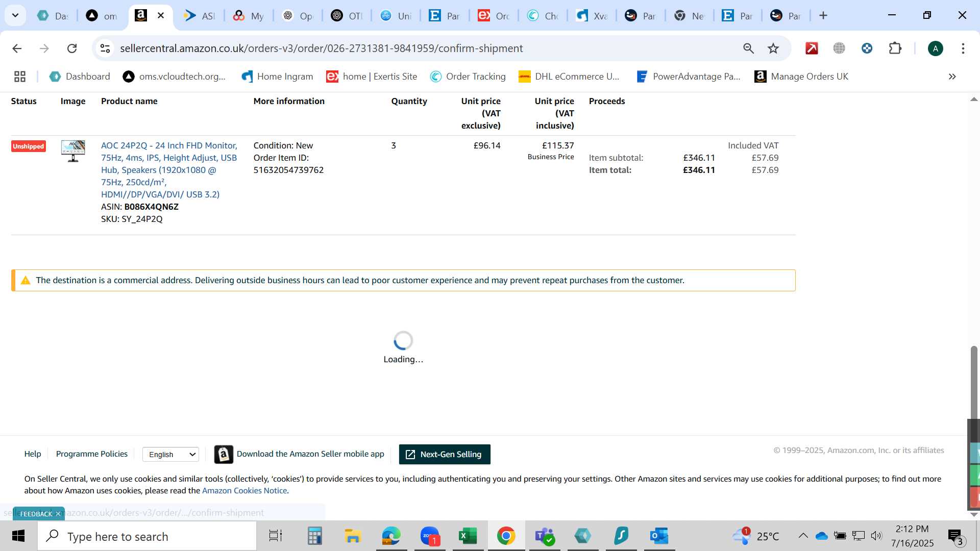The height and width of the screenshot is (551, 980).
Task: Open Excel from the taskbar
Action: 468,536
